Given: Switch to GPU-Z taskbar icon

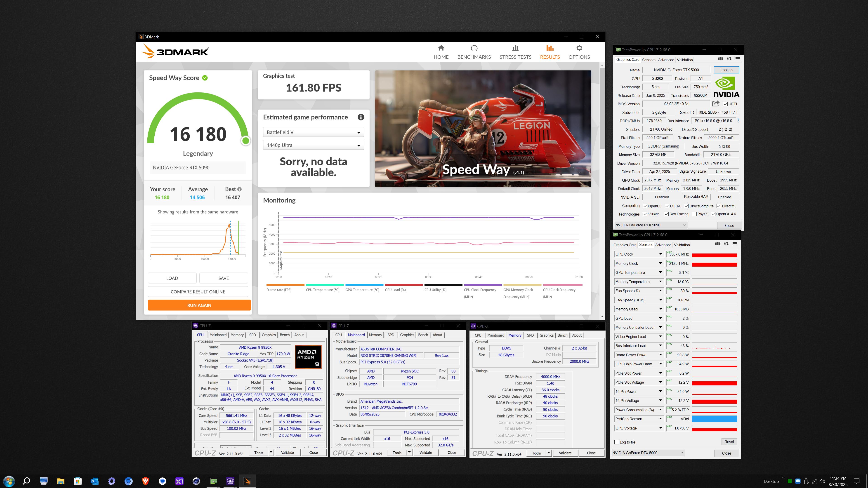Looking at the screenshot, I should click(213, 481).
